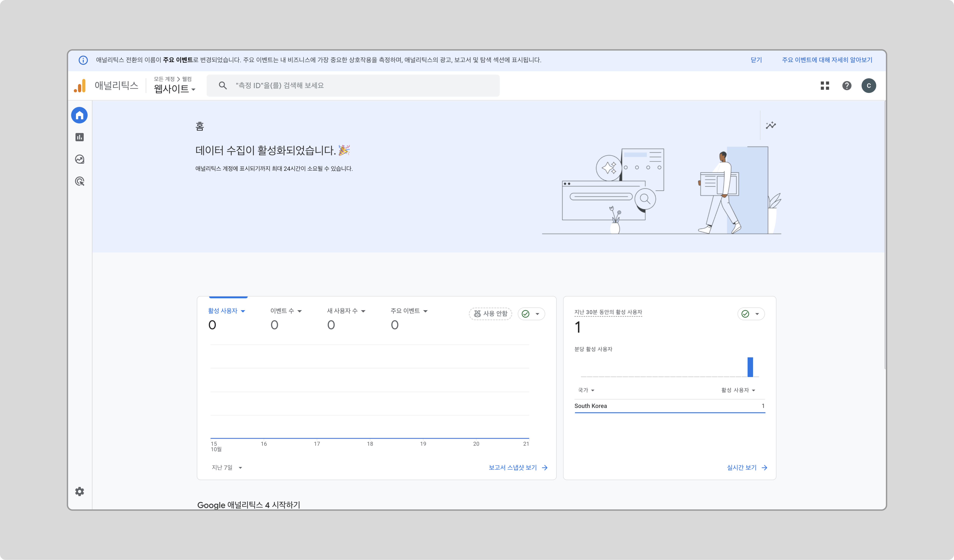The width and height of the screenshot is (954, 560).
Task: Click the 분당 활성 사용자 label
Action: (x=593, y=349)
